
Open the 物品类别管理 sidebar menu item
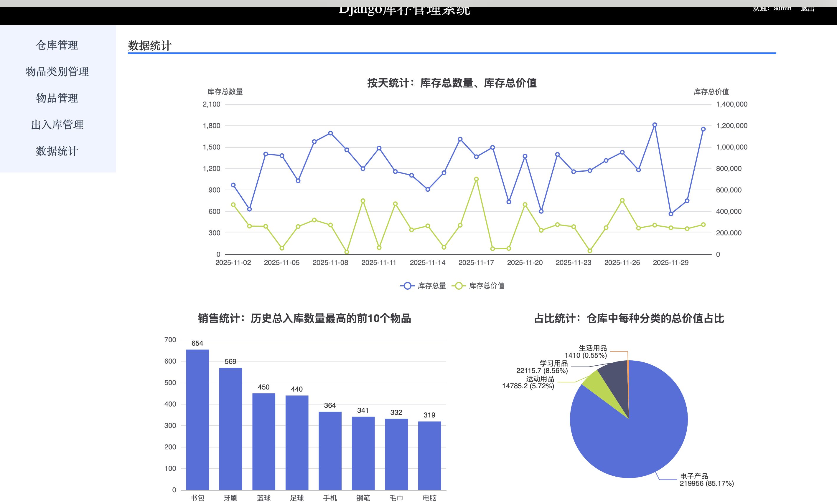pyautogui.click(x=57, y=72)
